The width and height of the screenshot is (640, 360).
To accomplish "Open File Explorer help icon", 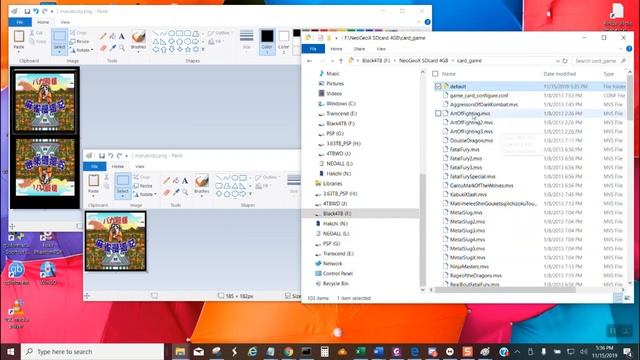I will click(x=629, y=49).
